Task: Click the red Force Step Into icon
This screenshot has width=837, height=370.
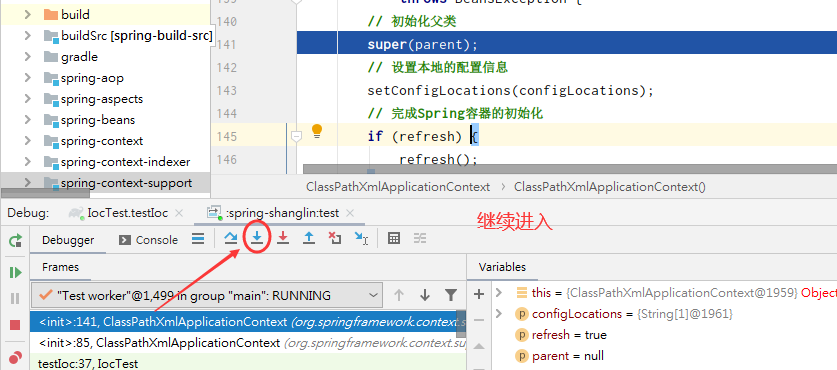Action: point(282,238)
